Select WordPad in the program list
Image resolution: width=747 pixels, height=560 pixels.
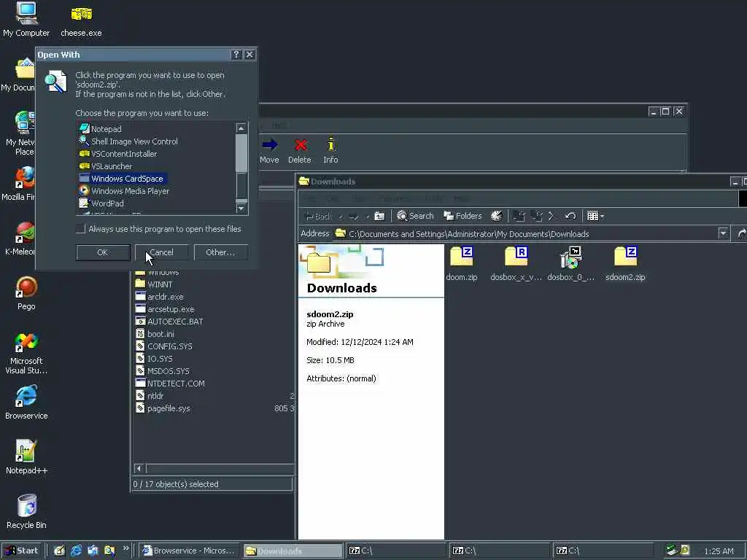coord(101,203)
